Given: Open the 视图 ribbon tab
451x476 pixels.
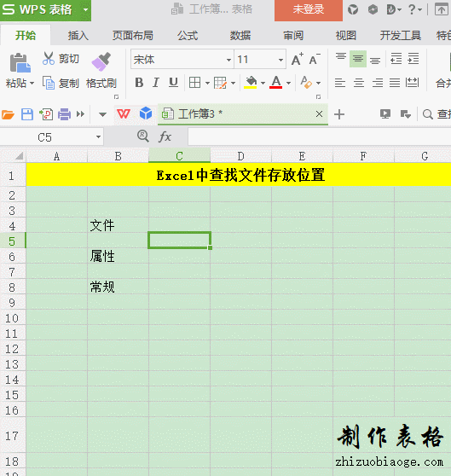Looking at the screenshot, I should [345, 36].
